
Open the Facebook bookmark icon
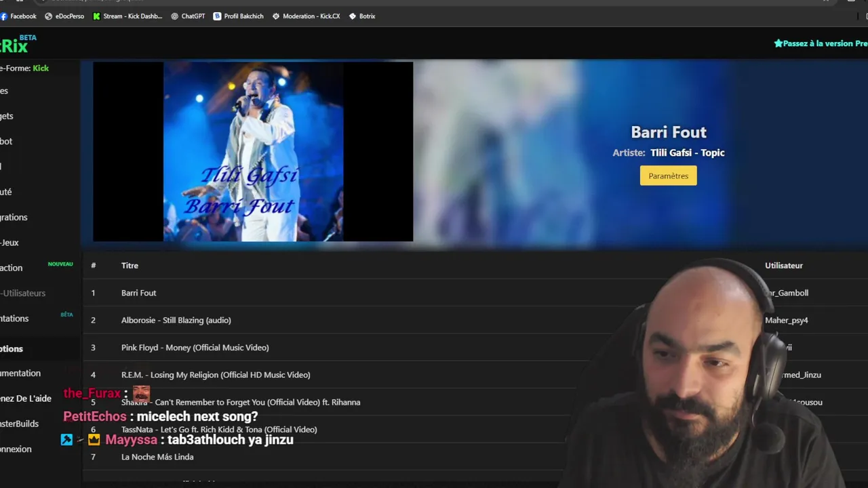(x=3, y=16)
